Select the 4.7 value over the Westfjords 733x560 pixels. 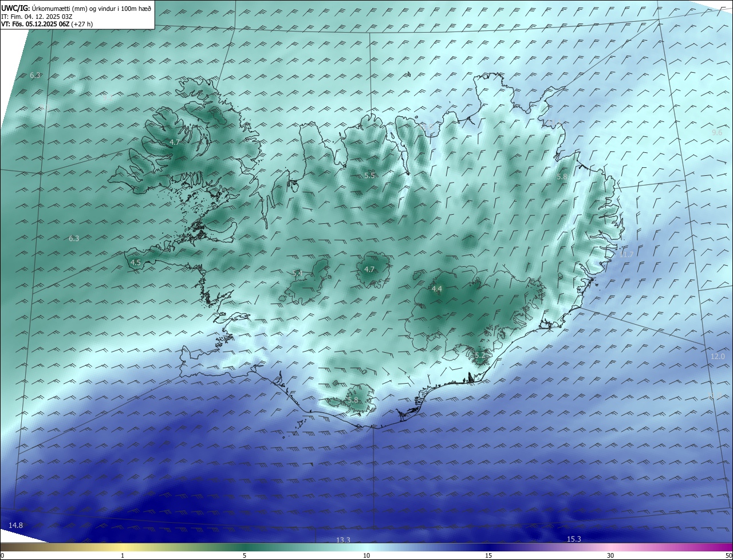tap(175, 142)
